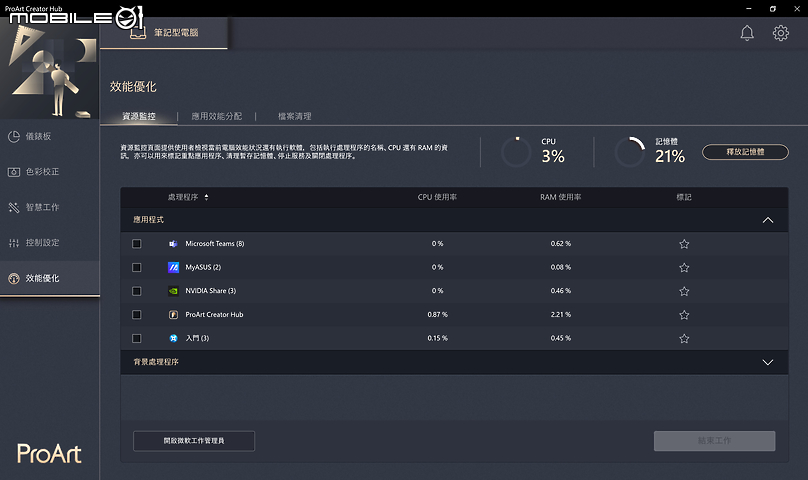
Task: Click the 0.46 % RAM usage value
Action: [x=561, y=291]
